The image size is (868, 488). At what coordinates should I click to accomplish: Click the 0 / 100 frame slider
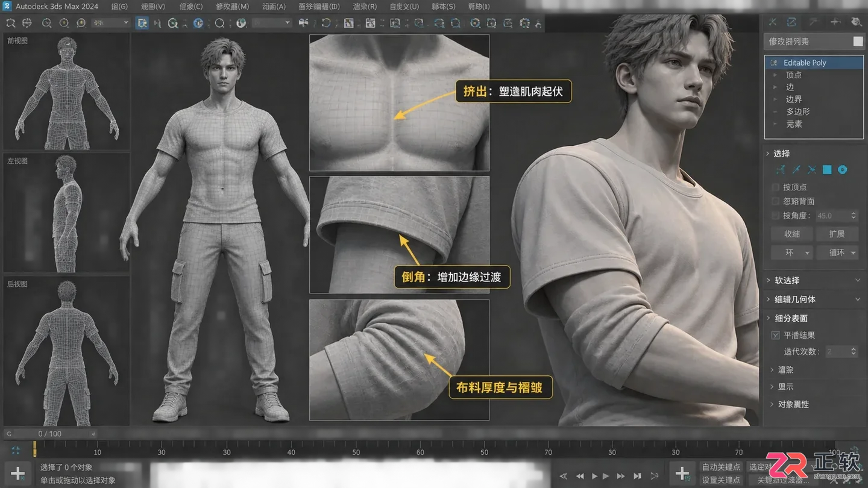[50, 434]
